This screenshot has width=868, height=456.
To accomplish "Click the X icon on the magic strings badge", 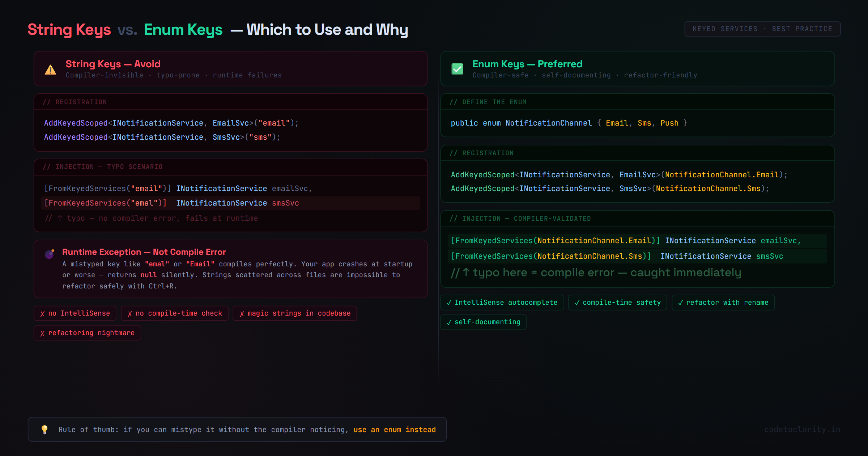I will [242, 313].
